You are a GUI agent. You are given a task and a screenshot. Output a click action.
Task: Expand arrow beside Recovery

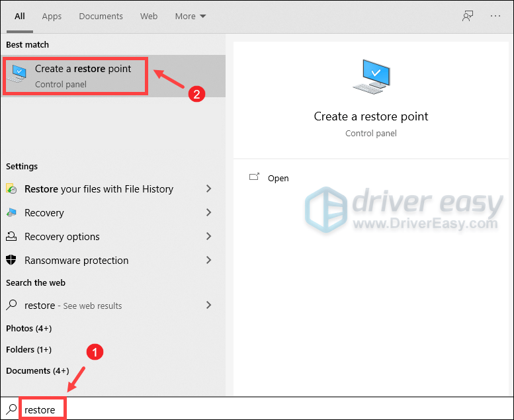pos(208,212)
